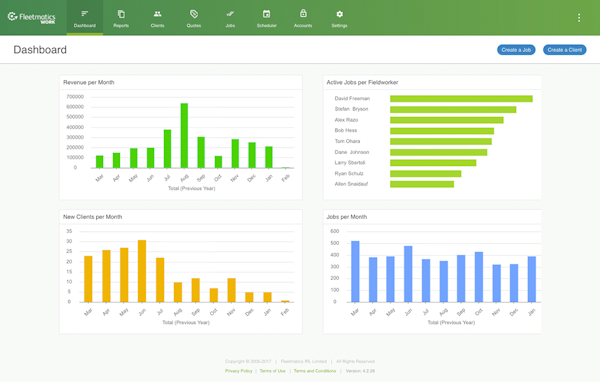Select the Oct bar in Revenue per Month

[x=218, y=162]
